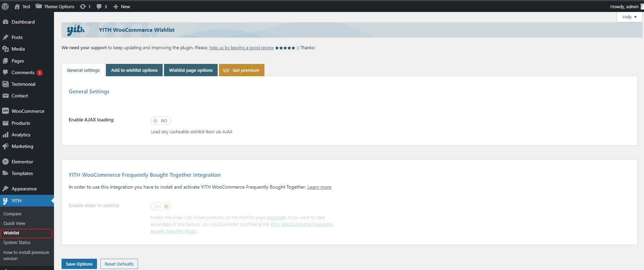The width and height of the screenshot is (644, 270).
Task: Select System Status in YITH submenu
Action: pyautogui.click(x=17, y=242)
